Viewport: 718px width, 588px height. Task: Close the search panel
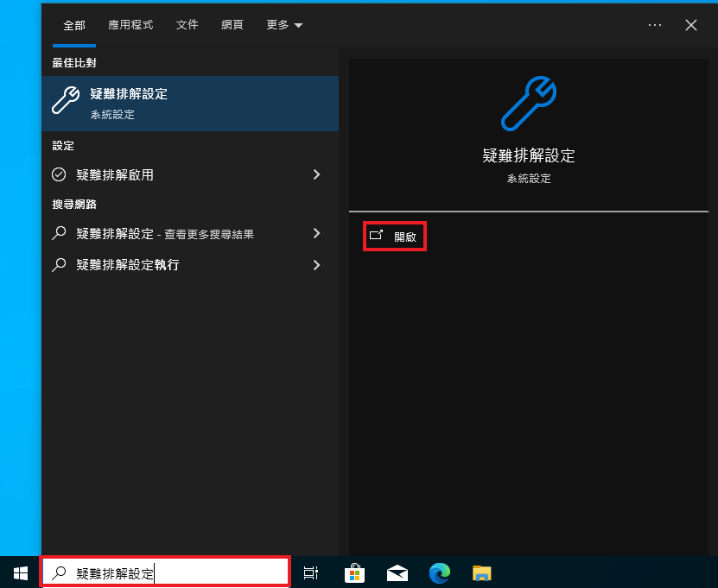[691, 25]
